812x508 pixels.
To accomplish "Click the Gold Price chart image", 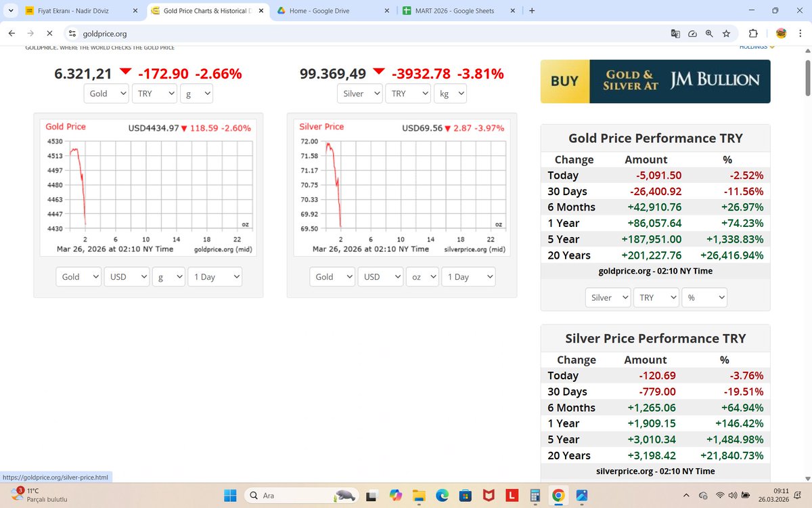I will tap(148, 188).
